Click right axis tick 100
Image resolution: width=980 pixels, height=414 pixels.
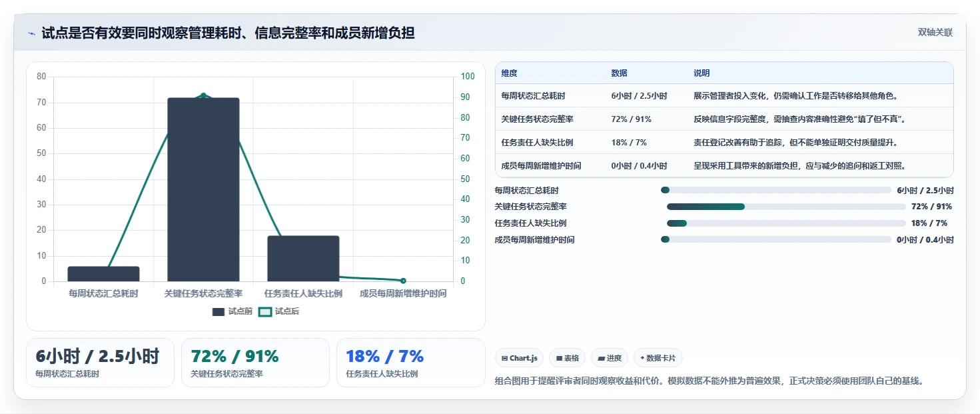click(468, 77)
